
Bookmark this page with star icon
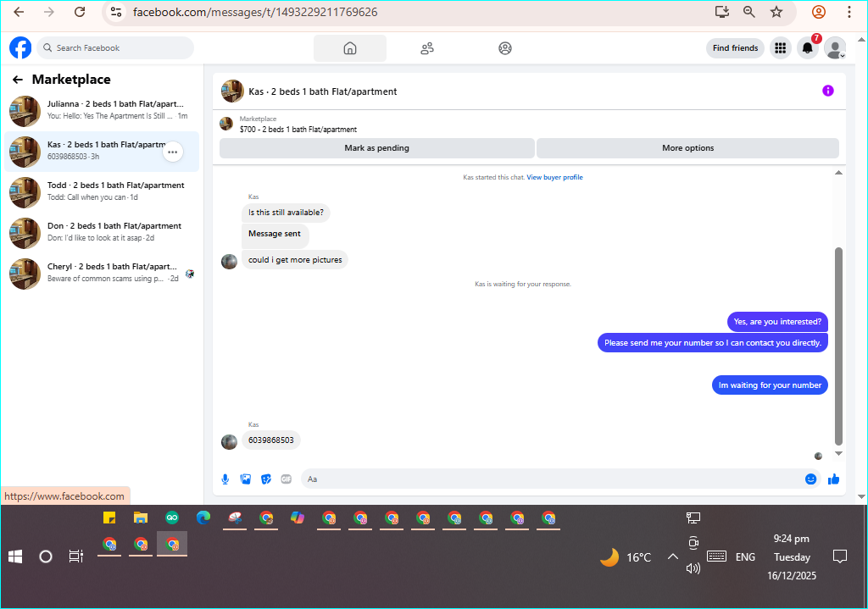click(x=776, y=12)
